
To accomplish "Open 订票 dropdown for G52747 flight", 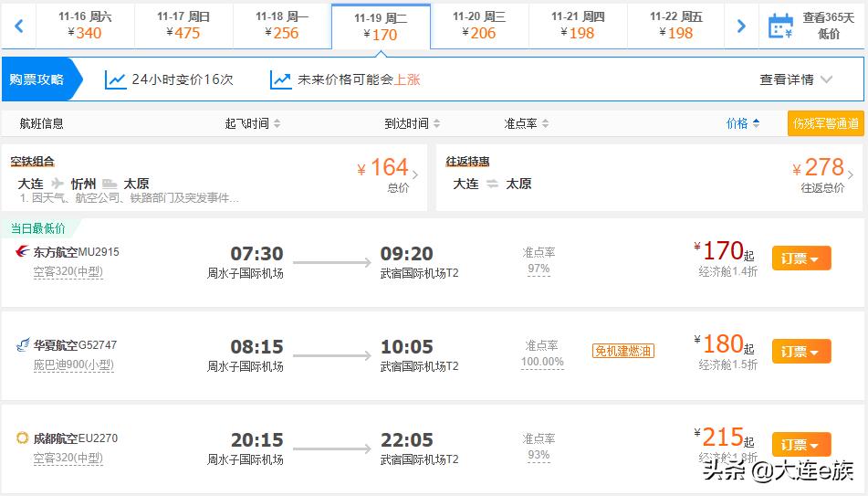I will pyautogui.click(x=801, y=352).
